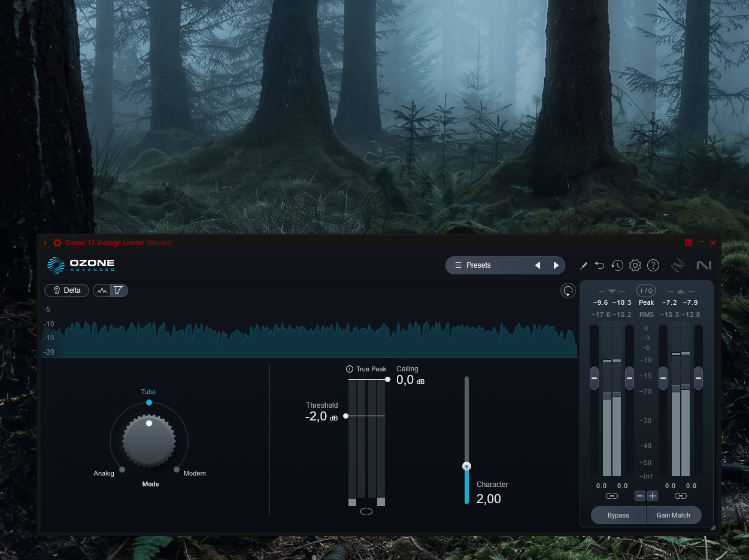This screenshot has width=749, height=560.
Task: Open the Presets list
Action: click(487, 265)
